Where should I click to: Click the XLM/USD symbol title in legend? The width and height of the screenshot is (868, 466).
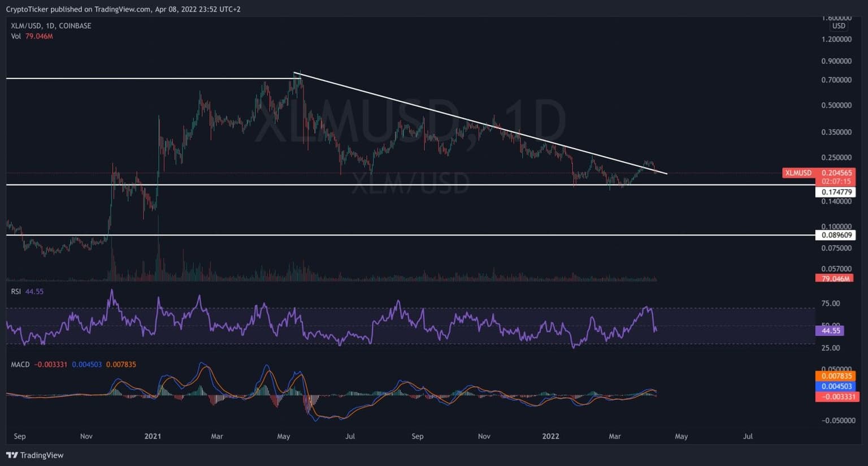pyautogui.click(x=51, y=26)
